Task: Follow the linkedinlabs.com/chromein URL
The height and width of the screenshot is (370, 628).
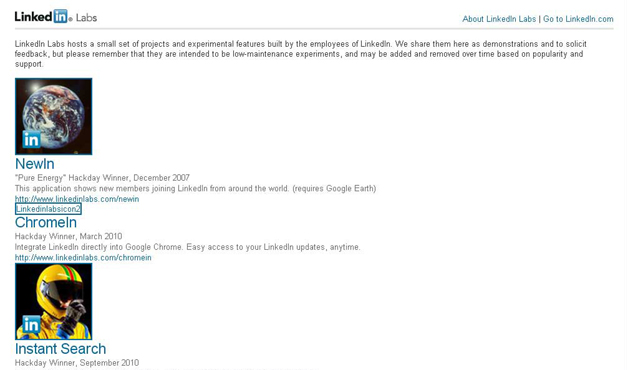Action: click(x=83, y=257)
